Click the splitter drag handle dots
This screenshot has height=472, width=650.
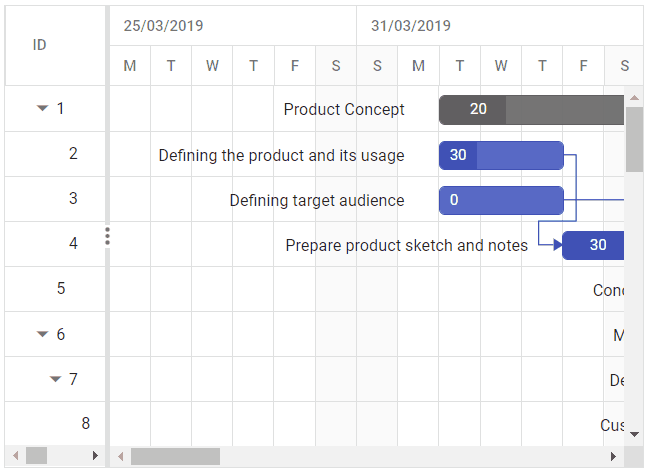pyautogui.click(x=107, y=236)
